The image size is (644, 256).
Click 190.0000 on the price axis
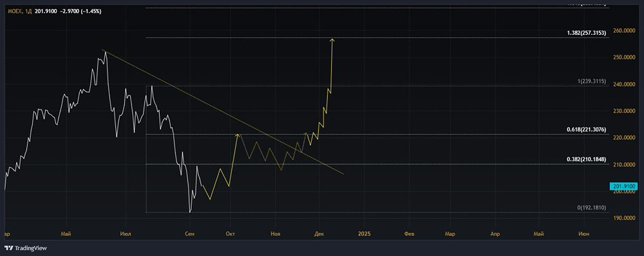point(624,218)
